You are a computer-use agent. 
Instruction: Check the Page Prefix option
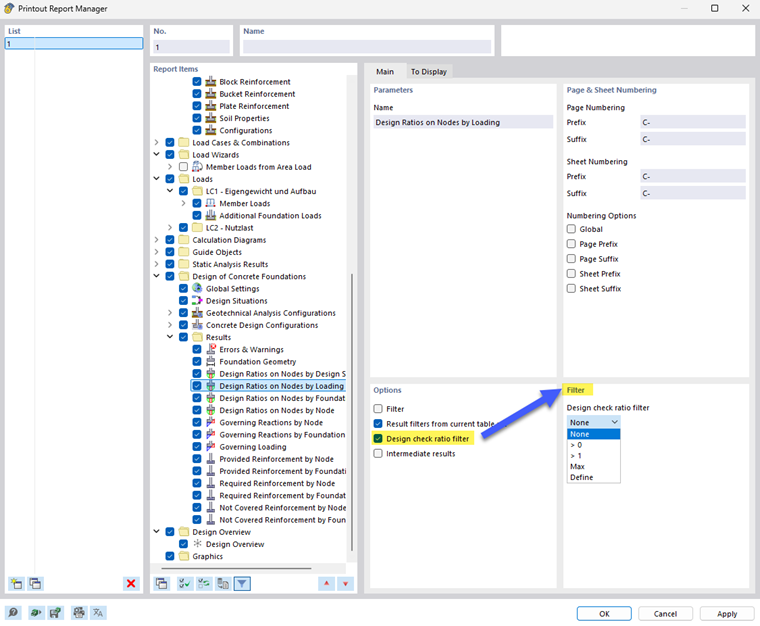coord(571,244)
